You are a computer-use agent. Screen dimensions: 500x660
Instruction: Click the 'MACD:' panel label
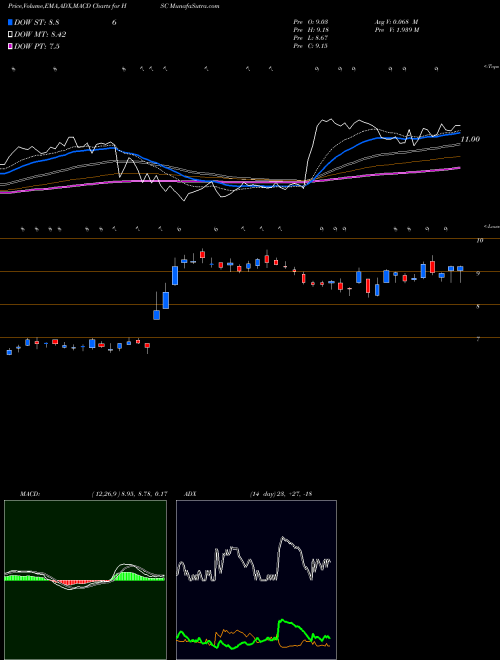click(x=29, y=494)
